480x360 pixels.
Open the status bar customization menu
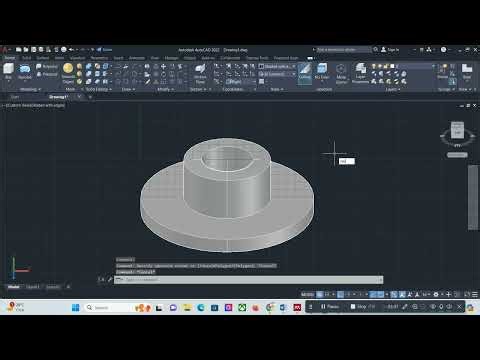pos(475,294)
